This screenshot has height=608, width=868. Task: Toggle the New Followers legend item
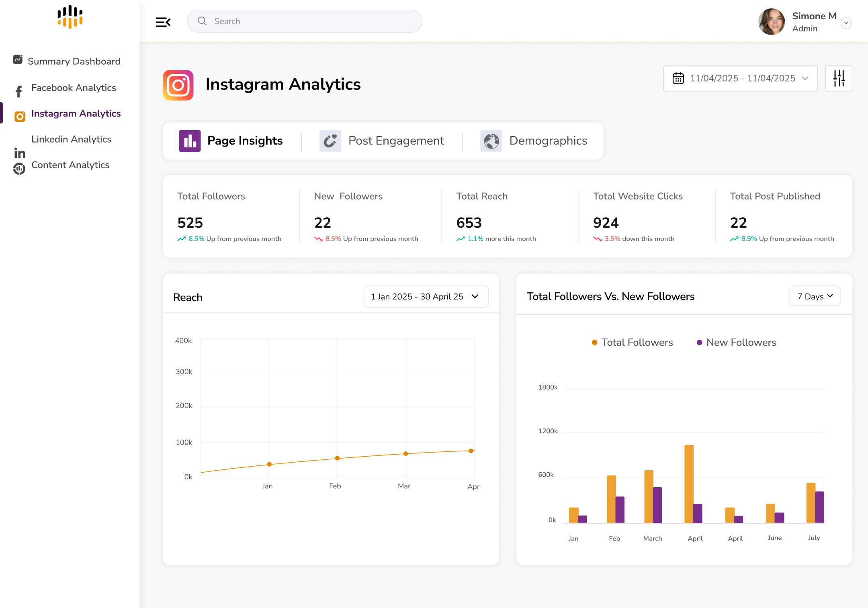point(736,343)
